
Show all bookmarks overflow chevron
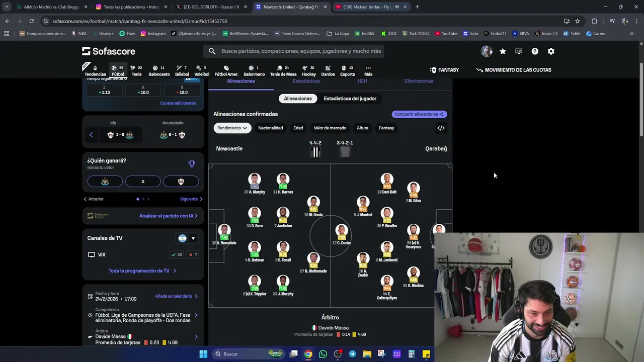pos(631,34)
